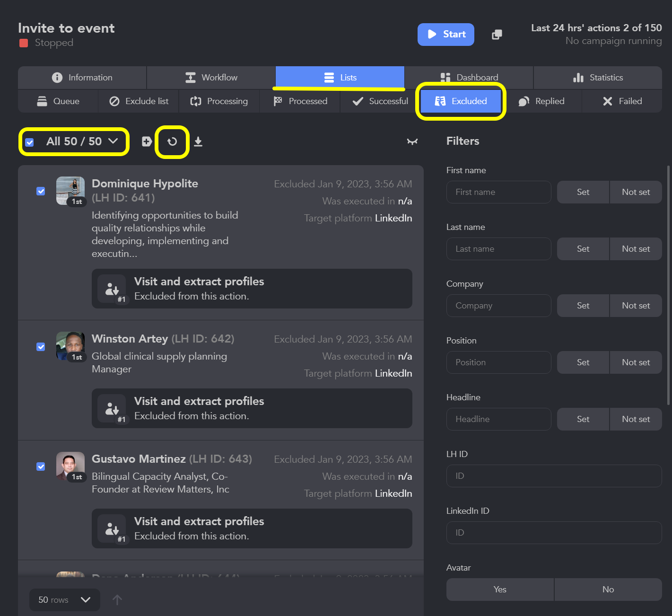Uncheck the Dominique Hypolite checkbox
This screenshot has height=616, width=672.
(41, 191)
